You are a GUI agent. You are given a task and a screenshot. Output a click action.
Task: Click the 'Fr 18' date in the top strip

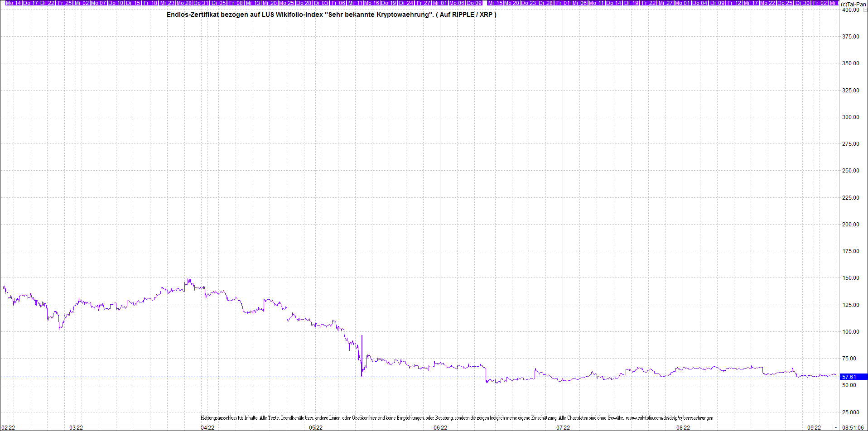click(x=150, y=3)
